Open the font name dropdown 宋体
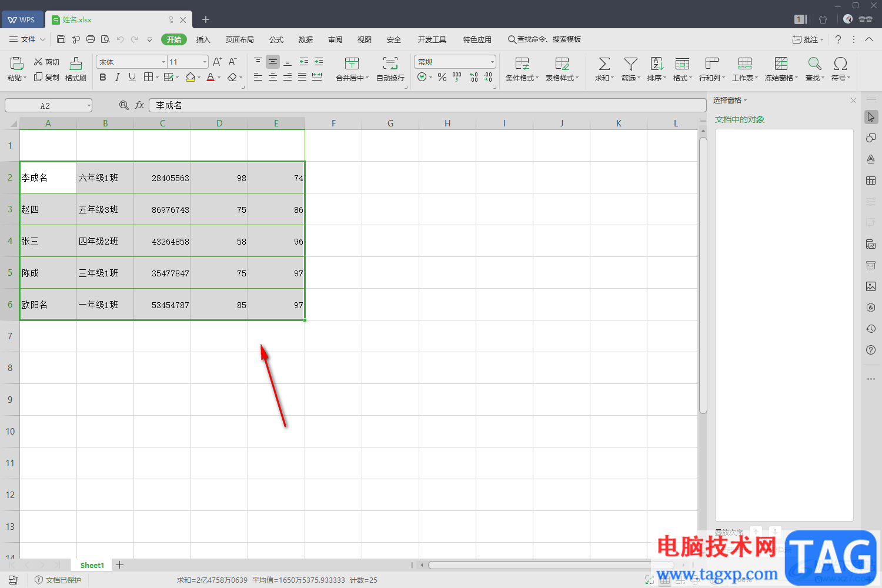 tap(163, 62)
